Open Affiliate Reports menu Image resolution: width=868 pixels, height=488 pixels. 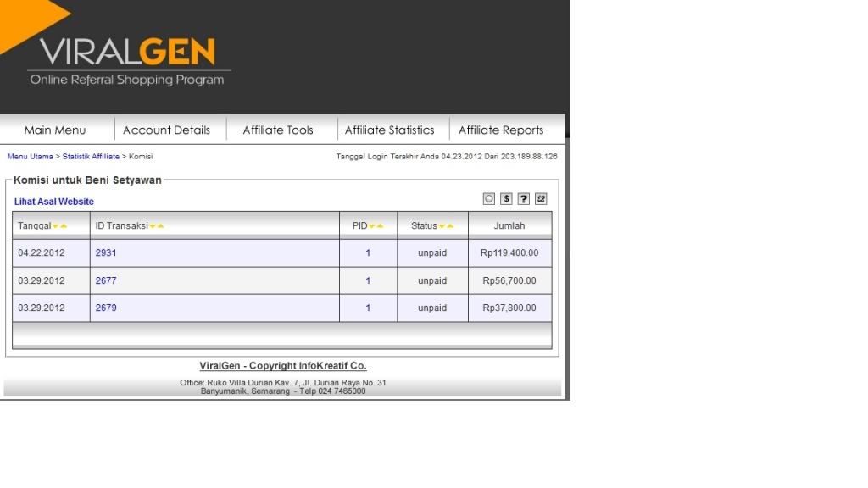501,130
